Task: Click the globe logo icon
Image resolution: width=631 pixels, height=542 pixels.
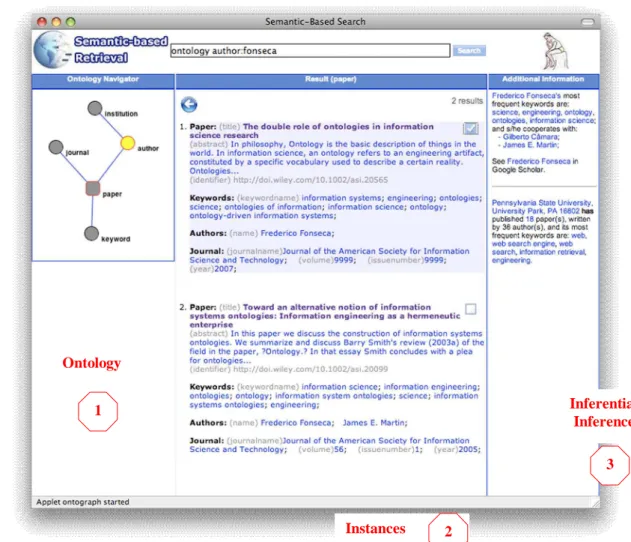Action: click(x=52, y=50)
